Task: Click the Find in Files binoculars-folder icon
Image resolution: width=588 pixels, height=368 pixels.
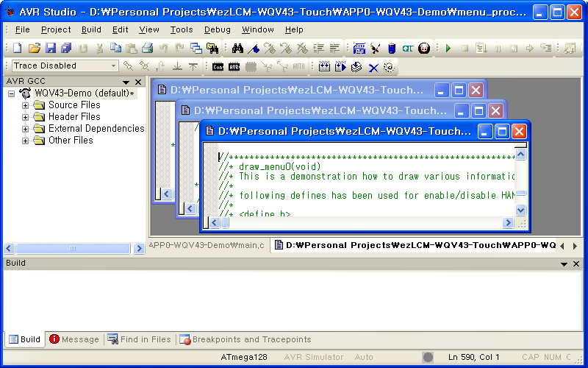Action: tap(212, 48)
